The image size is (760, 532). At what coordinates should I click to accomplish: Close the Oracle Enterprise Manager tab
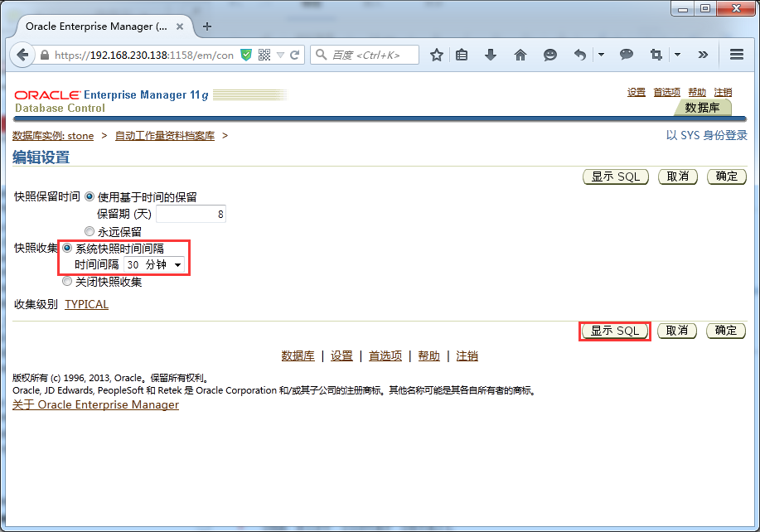pos(179,27)
